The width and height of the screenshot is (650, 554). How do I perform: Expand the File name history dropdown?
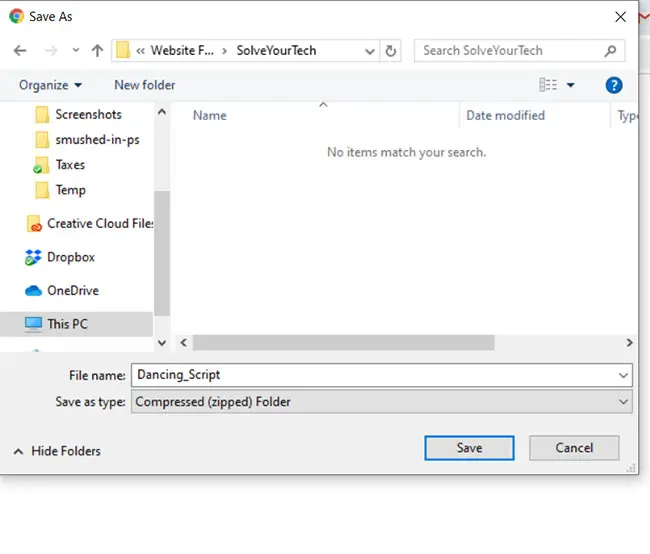[x=624, y=375]
